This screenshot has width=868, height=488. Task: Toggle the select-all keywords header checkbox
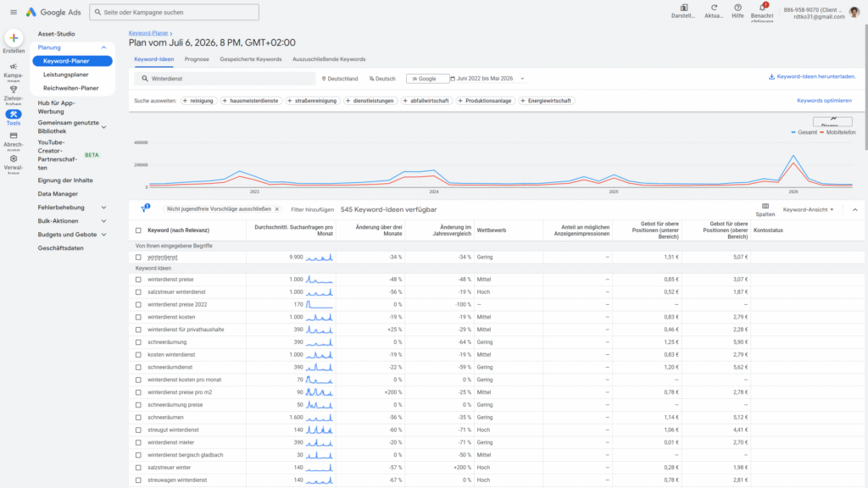(138, 230)
